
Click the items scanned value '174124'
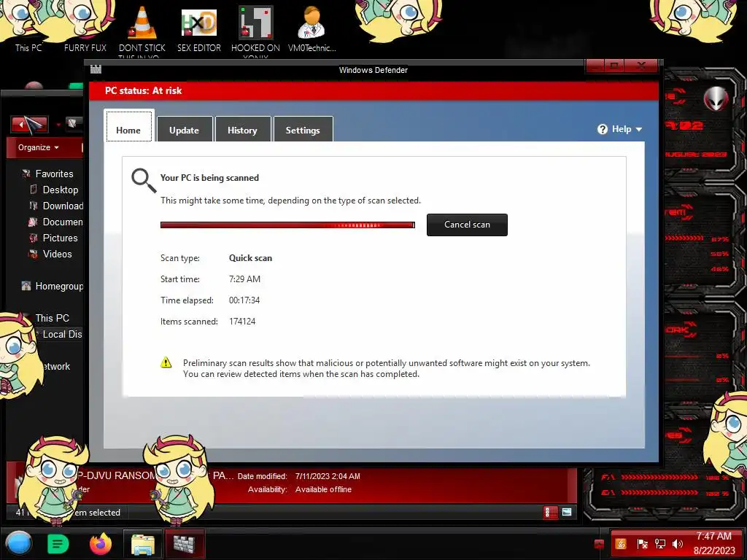242,322
